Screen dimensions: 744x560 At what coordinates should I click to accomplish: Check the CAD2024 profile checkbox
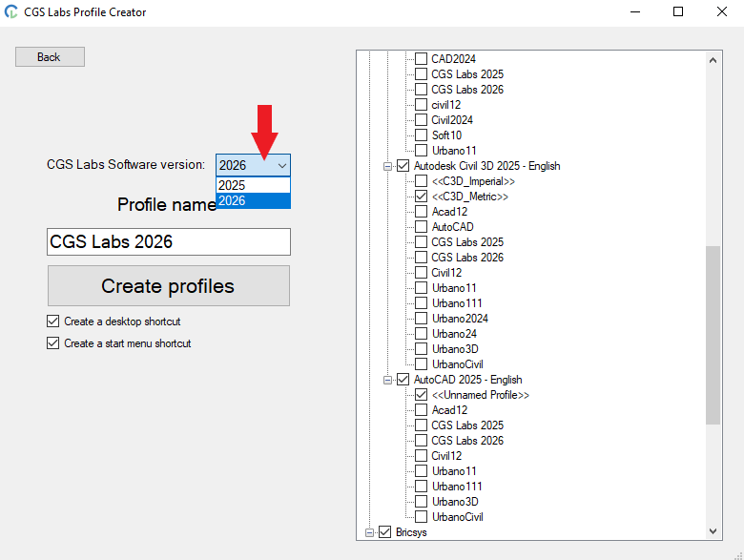[x=421, y=59]
